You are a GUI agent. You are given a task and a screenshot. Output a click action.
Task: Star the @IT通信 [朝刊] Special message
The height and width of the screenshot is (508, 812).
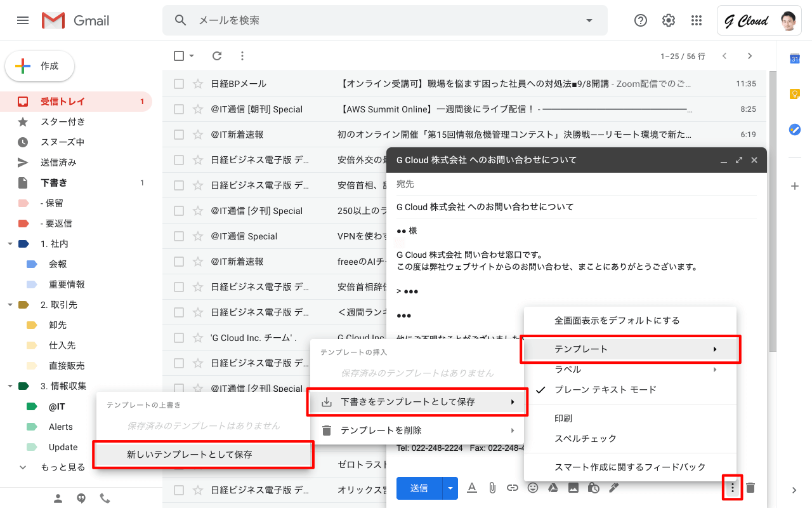pos(198,109)
